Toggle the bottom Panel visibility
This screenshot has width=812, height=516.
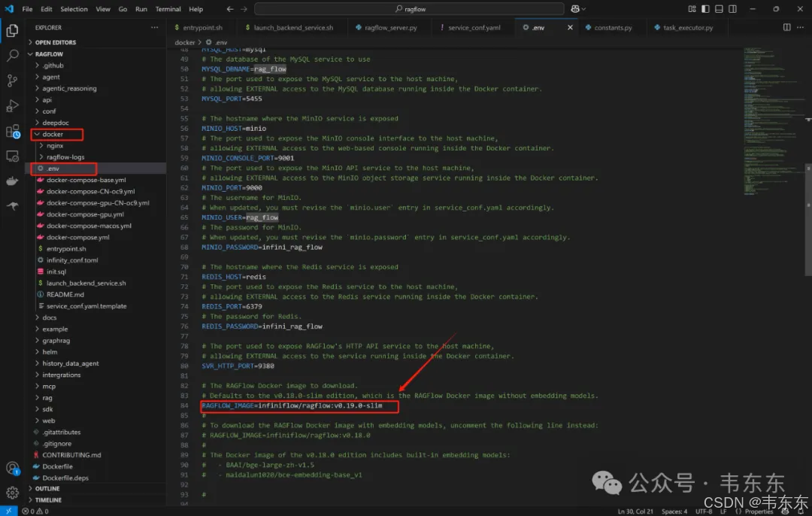[x=719, y=9]
